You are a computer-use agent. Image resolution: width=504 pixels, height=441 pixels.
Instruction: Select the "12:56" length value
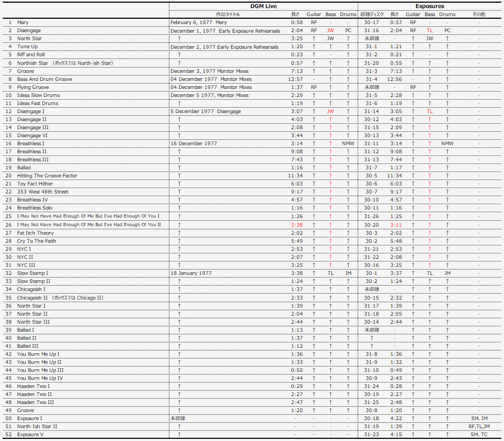[x=395, y=79]
